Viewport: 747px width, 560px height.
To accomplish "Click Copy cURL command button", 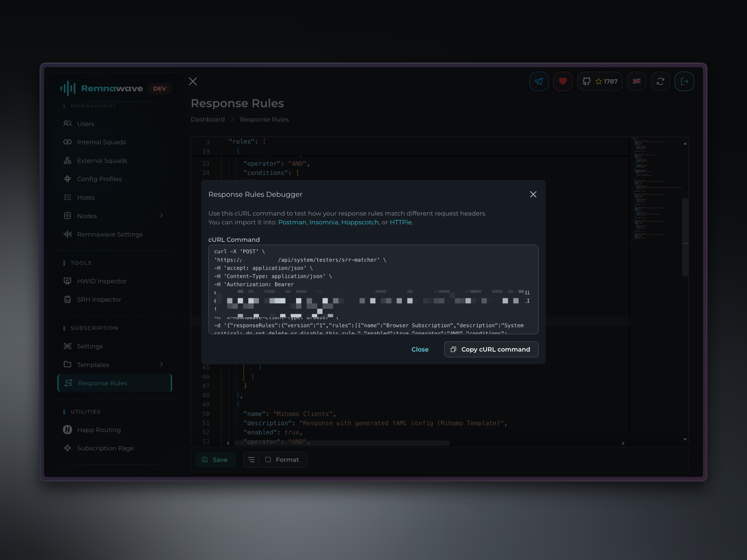I will 491,349.
